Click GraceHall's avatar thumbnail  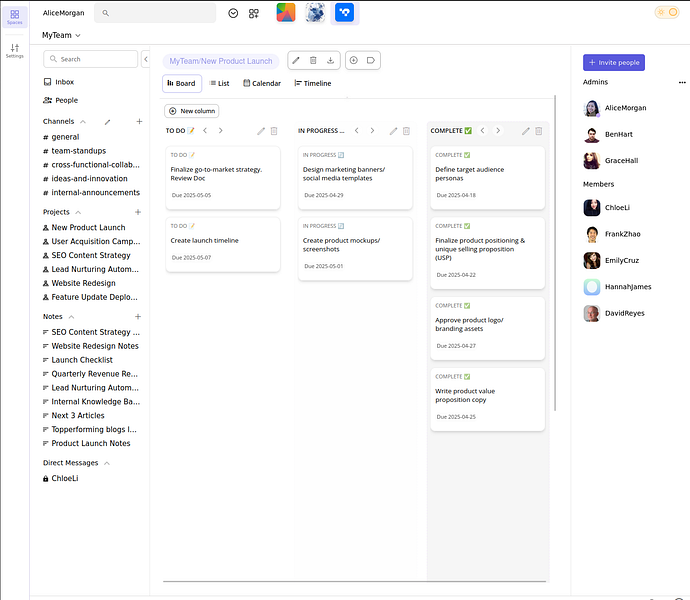click(592, 161)
